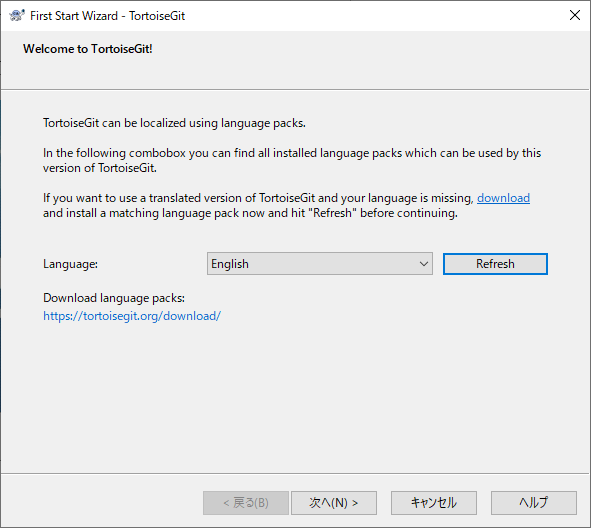The height and width of the screenshot is (528, 591).
Task: Open the Language combo box showing English
Action: 320,264
